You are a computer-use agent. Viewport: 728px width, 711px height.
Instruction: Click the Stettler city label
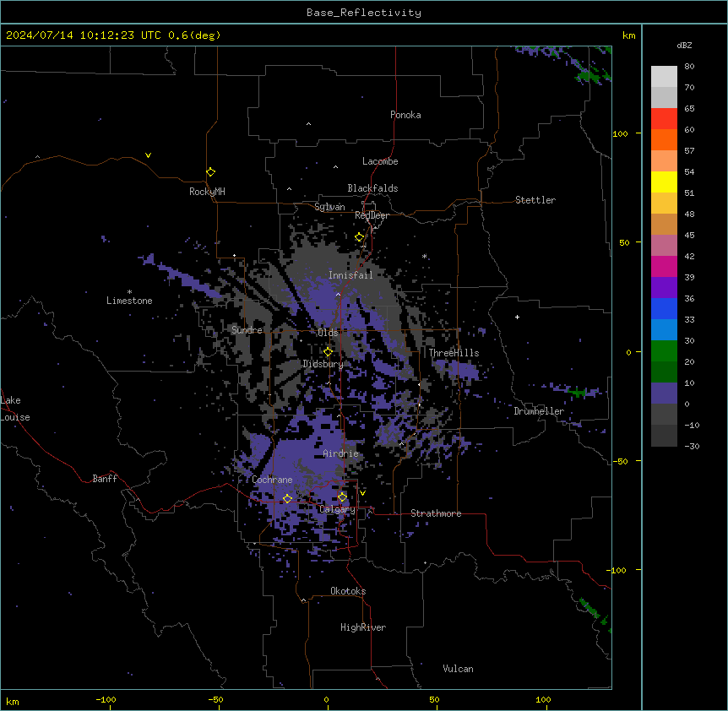535,200
